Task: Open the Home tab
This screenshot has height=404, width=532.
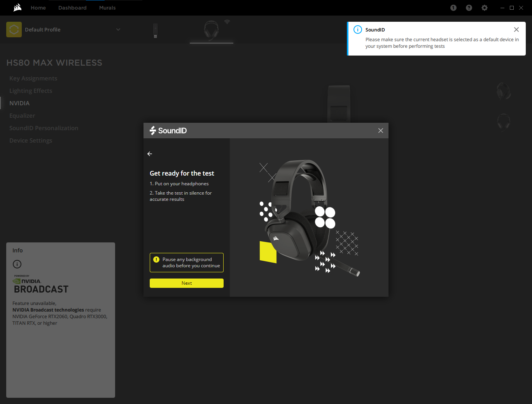Action: point(38,8)
